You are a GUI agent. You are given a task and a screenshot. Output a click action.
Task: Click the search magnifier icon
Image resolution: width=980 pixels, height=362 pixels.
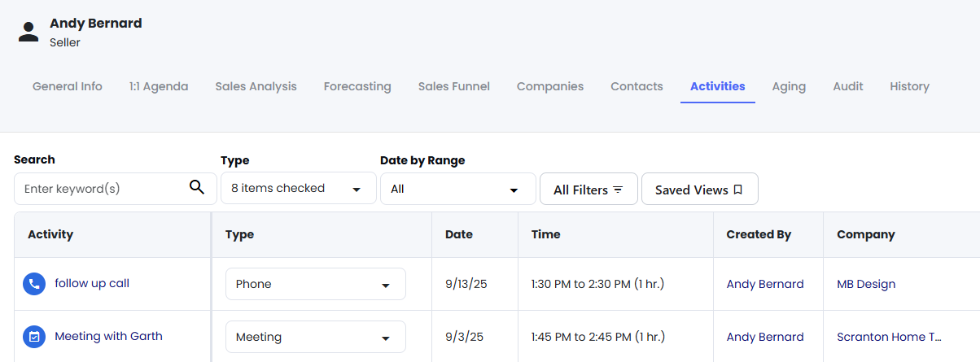pos(196,188)
